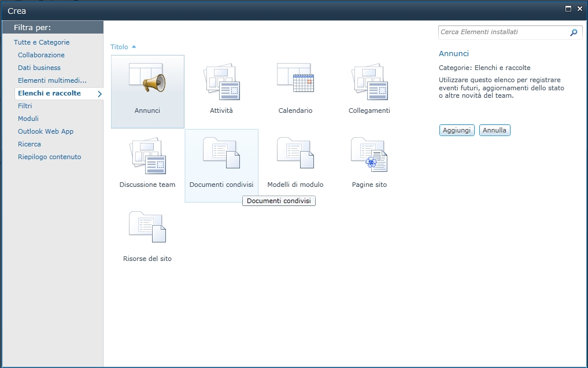Select the Discussione team icon
The width and height of the screenshot is (588, 368).
click(147, 156)
